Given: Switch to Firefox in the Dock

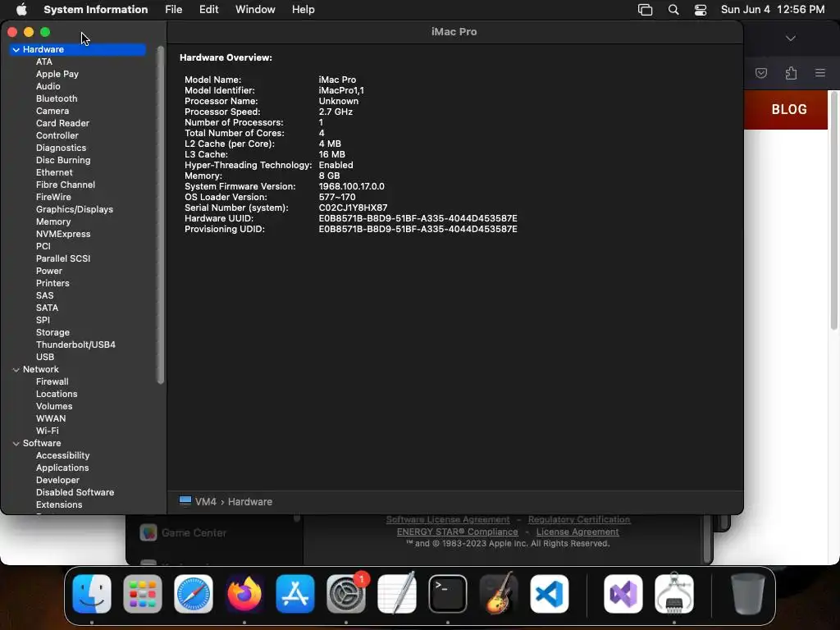Looking at the screenshot, I should (244, 594).
